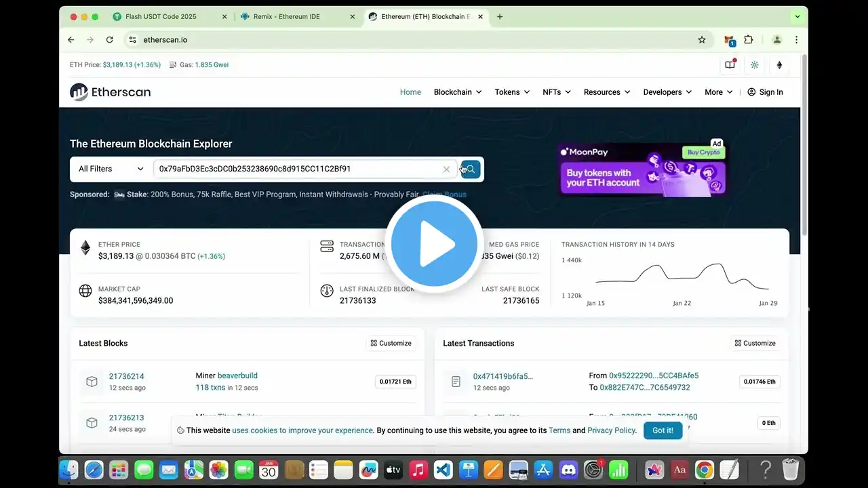Viewport: 868px width, 488px height.
Task: Open the Chrome three-dot menu
Action: pos(796,40)
